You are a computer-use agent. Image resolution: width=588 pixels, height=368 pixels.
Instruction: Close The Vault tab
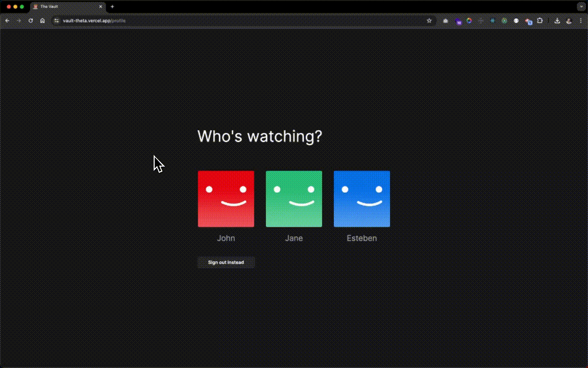[x=101, y=7]
